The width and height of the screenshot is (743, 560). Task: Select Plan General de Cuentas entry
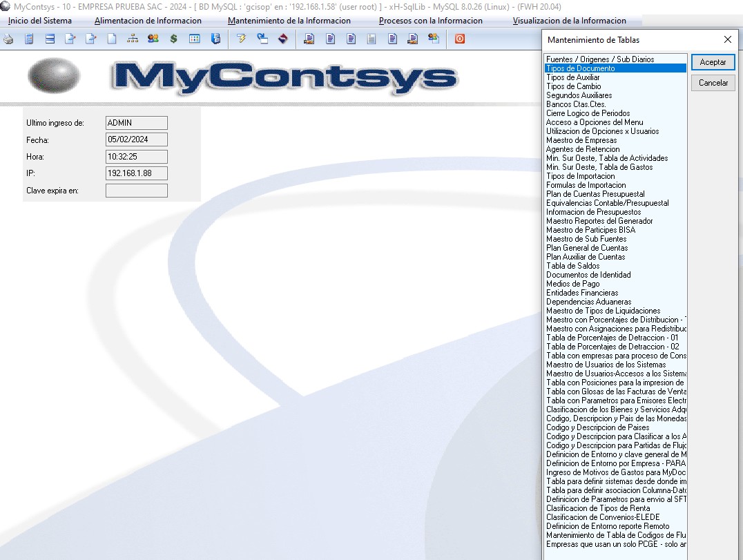(x=587, y=248)
